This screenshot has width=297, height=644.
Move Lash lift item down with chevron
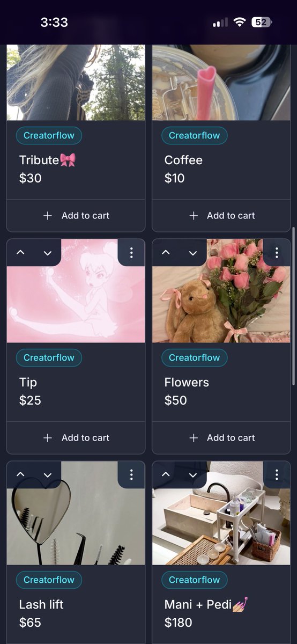pos(47,475)
